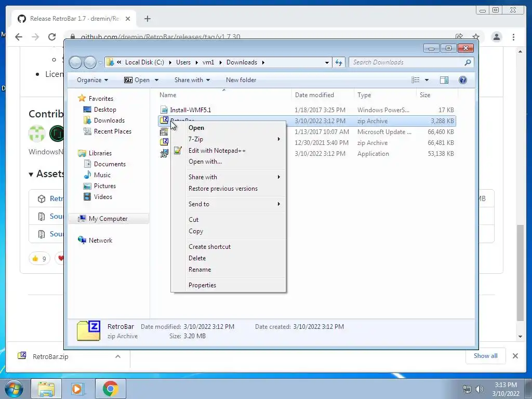
Task: Expand the Send to submenu
Action: 228,204
